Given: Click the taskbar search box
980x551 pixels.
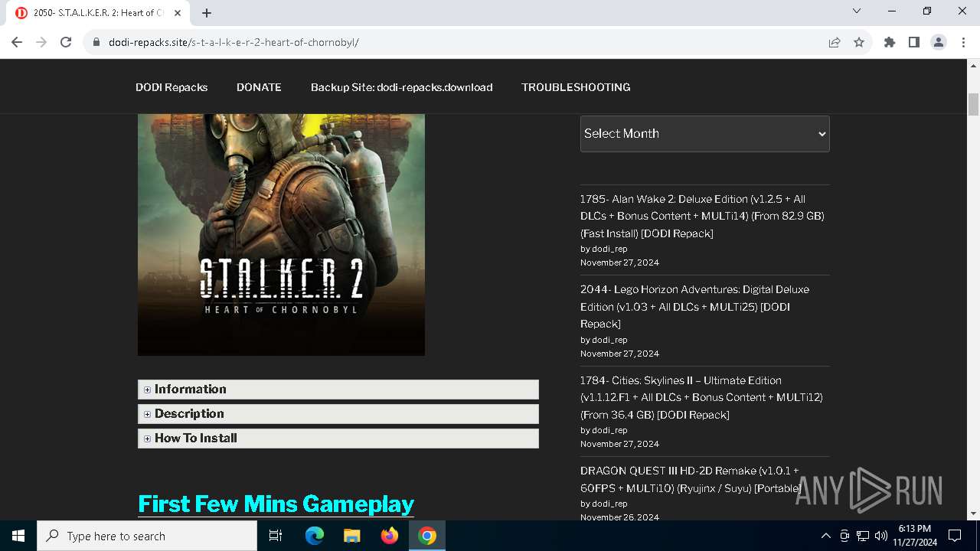Looking at the screenshot, I should point(147,536).
